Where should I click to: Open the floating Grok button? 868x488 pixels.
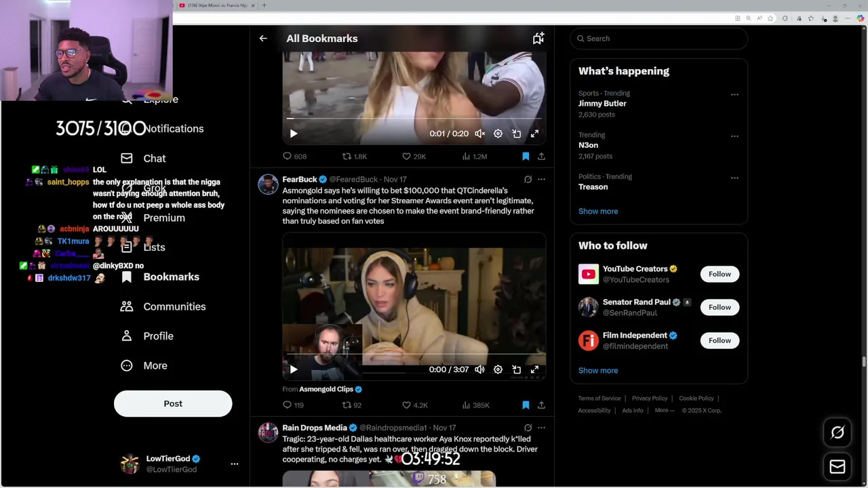pos(837,432)
